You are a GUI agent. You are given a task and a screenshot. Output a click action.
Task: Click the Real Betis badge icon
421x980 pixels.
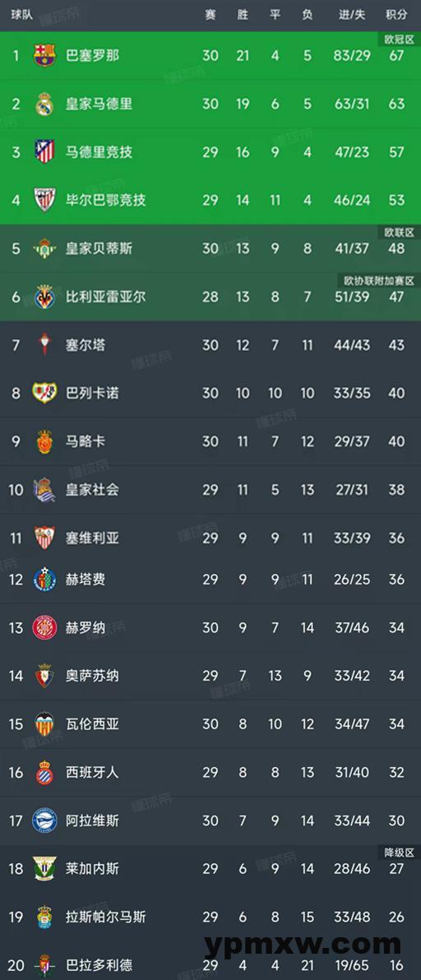pyautogui.click(x=44, y=248)
